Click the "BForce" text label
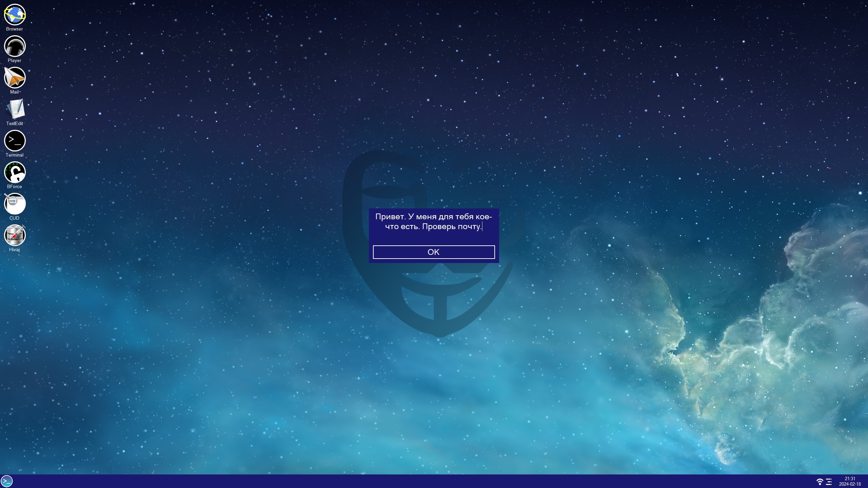 click(x=15, y=187)
